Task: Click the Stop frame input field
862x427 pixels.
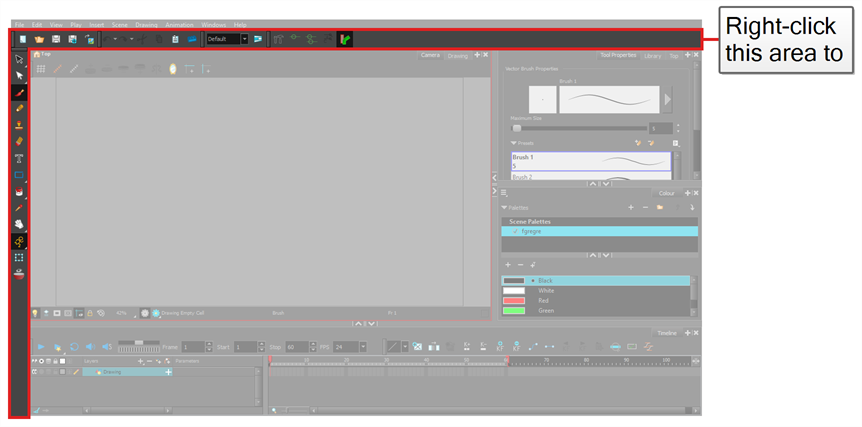Action: click(297, 346)
